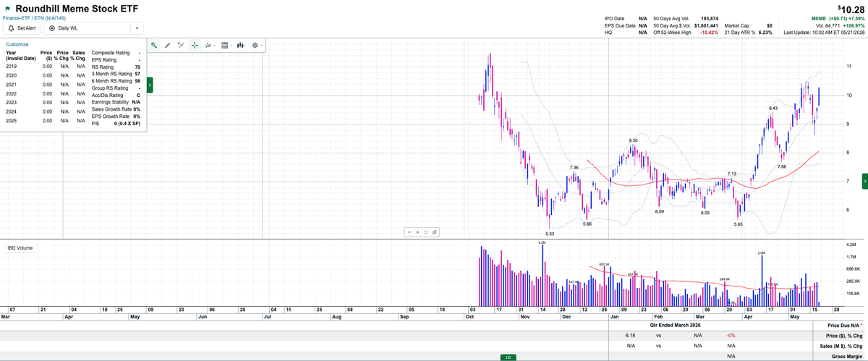Click the 21 Day ATR % value 6.23%
The height and width of the screenshot is (361, 868).
coord(765,33)
